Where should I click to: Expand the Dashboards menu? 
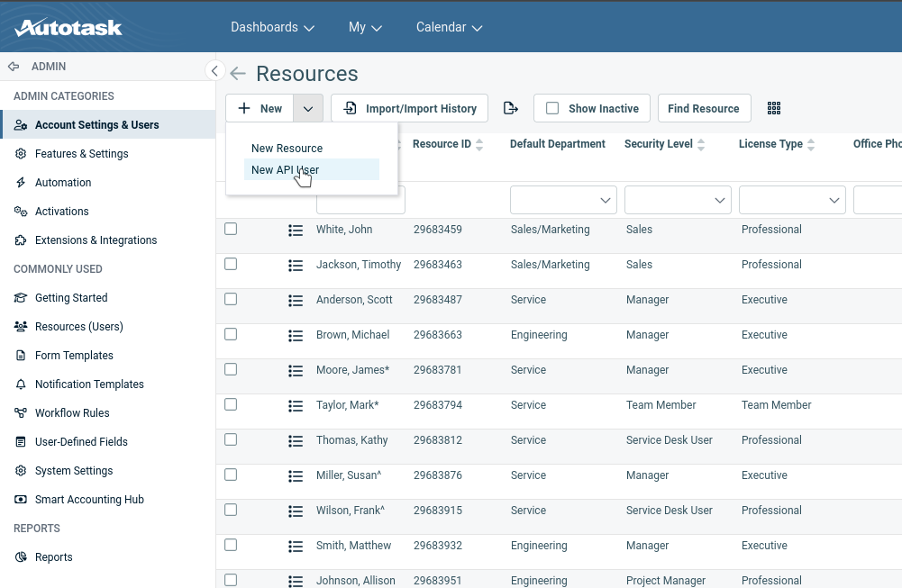(x=273, y=27)
